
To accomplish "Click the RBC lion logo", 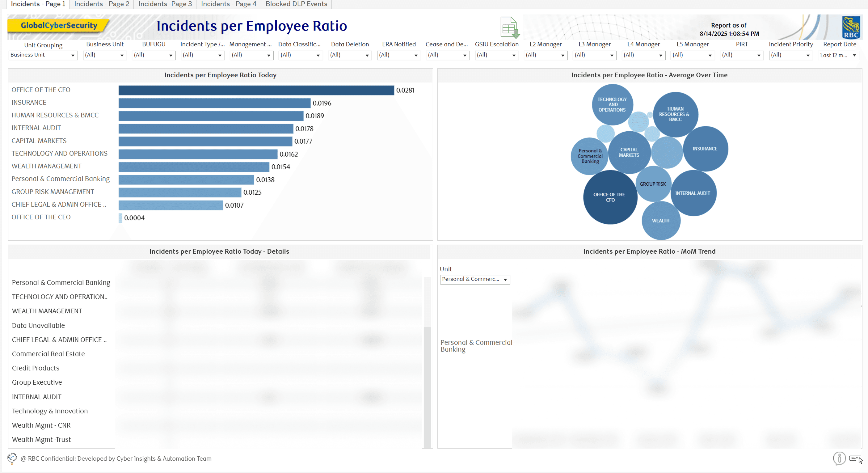I will tap(850, 27).
